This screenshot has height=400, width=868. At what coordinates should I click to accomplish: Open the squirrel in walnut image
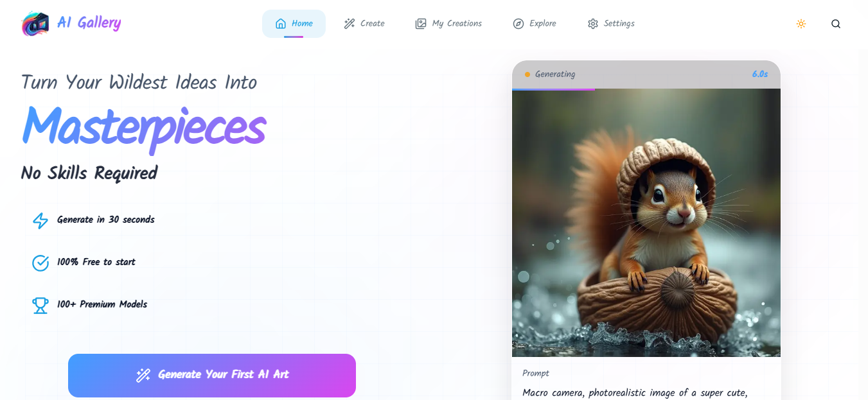pos(646,223)
